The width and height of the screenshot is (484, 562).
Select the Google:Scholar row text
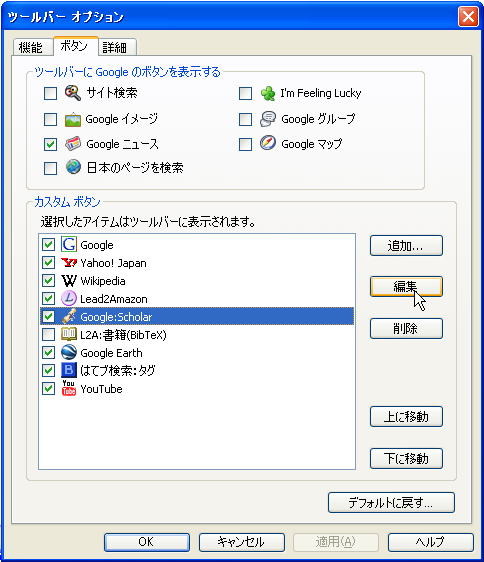[116, 317]
